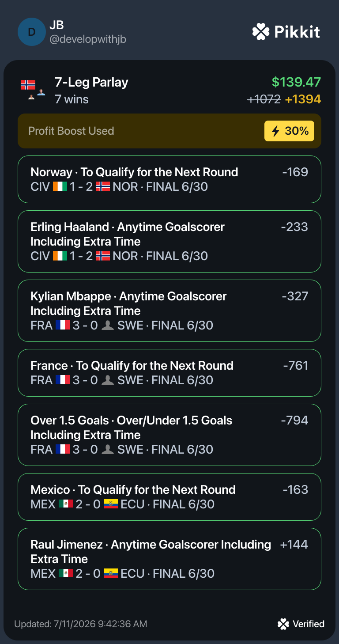Click the $139.47 payout amount
This screenshot has width=339, height=644.
point(296,82)
